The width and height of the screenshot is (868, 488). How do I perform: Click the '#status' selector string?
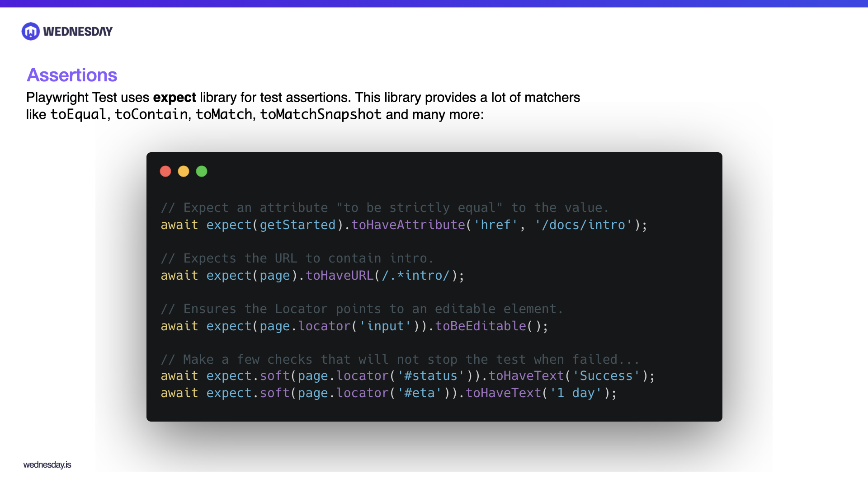pyautogui.click(x=431, y=375)
